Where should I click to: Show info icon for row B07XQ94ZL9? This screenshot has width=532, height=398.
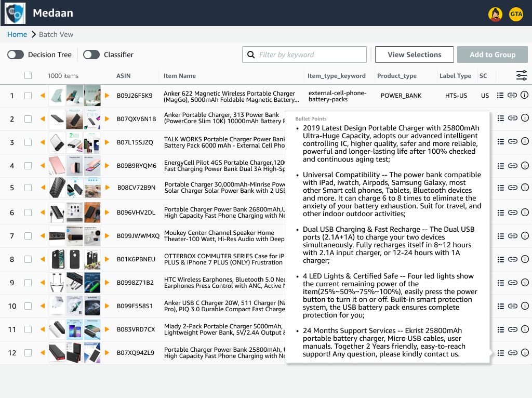(525, 352)
